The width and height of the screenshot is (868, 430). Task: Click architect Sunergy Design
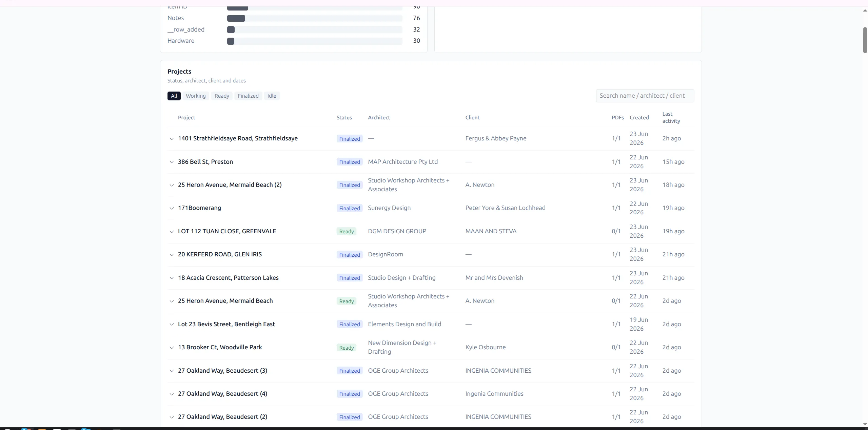pos(389,208)
